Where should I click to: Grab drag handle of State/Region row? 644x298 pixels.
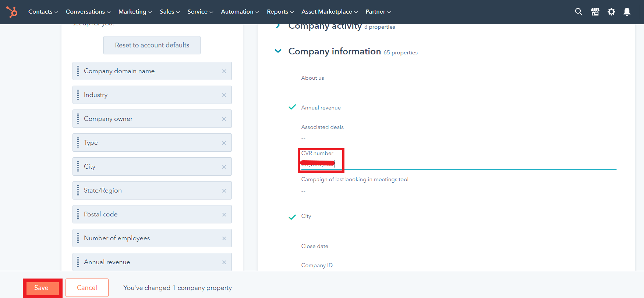[78, 190]
